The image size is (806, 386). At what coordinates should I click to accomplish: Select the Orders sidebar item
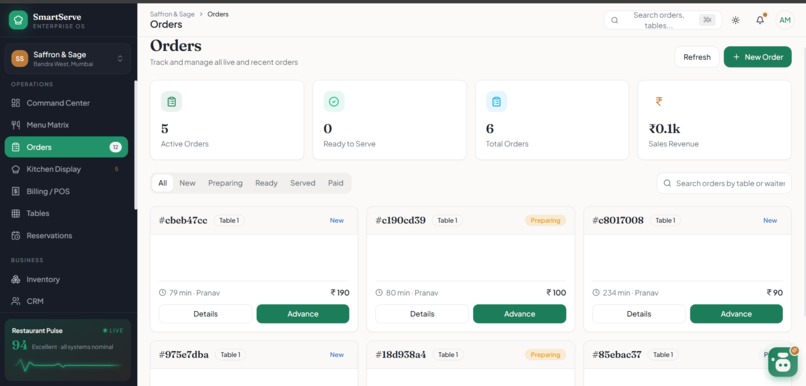(x=66, y=147)
